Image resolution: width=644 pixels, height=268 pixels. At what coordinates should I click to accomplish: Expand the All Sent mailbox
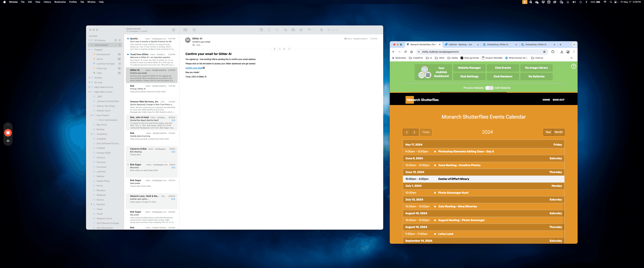click(89, 78)
